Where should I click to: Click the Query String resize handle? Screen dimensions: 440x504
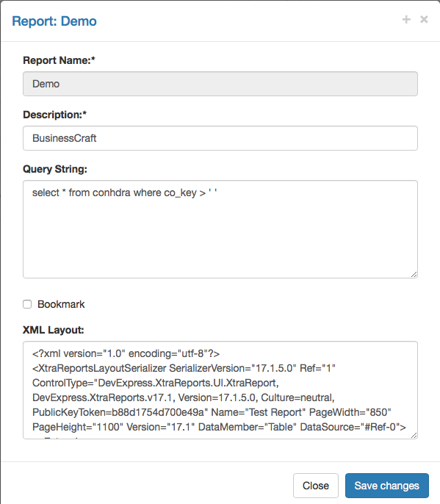coord(414,275)
